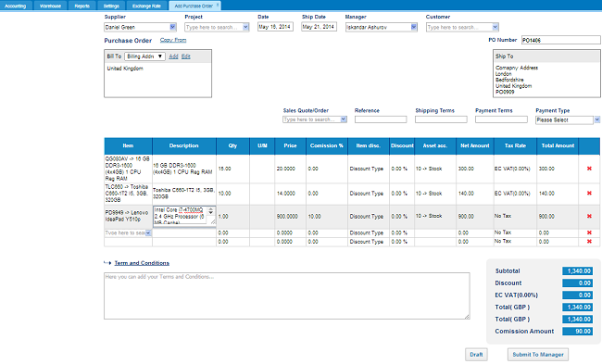
Task: Open the Supplier dropdown arrow
Action: pos(173,27)
